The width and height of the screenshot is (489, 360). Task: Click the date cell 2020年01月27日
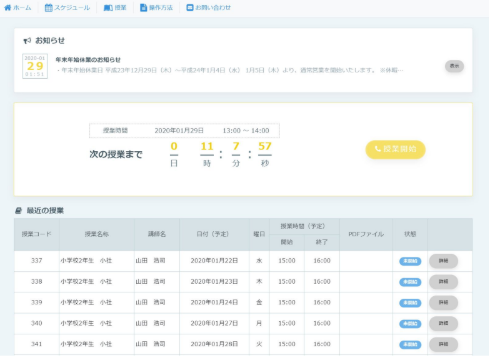point(214,323)
